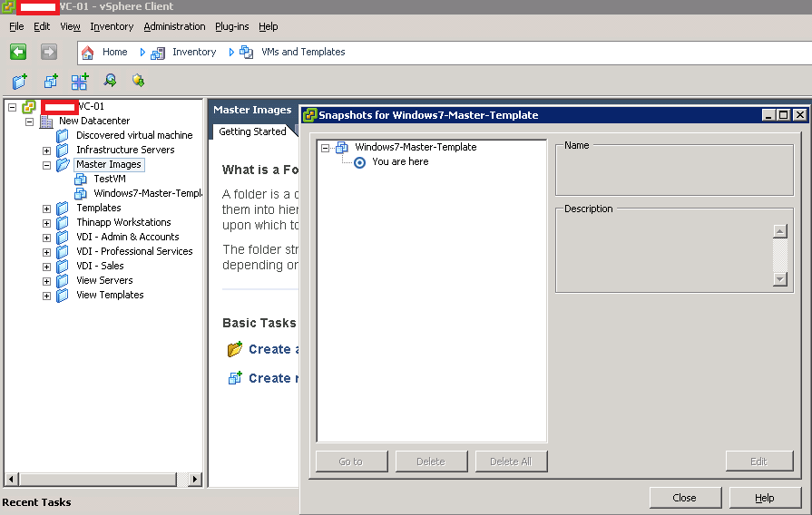
Task: Open the View menu
Action: click(x=70, y=26)
